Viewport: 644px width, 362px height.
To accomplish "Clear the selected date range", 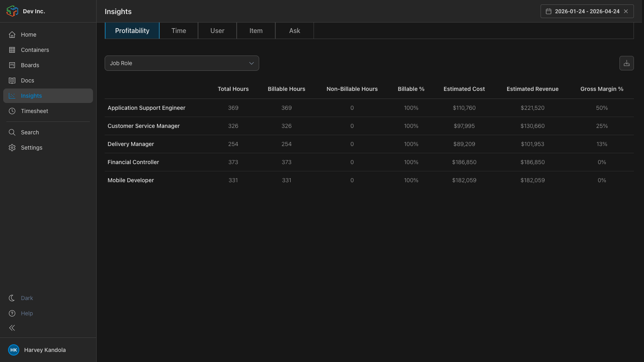I will 626,11.
